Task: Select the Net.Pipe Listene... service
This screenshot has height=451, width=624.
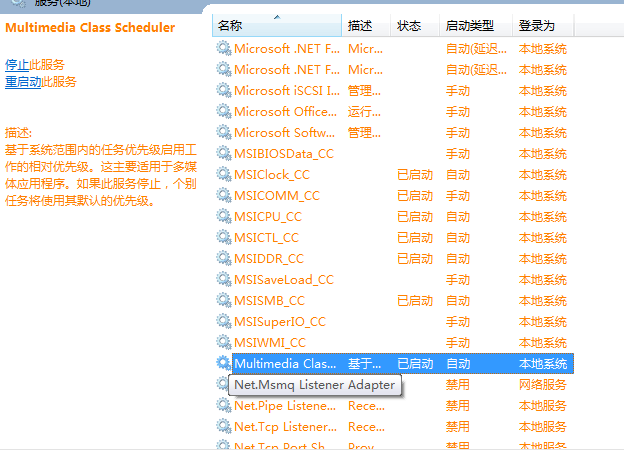Action: pos(285,406)
